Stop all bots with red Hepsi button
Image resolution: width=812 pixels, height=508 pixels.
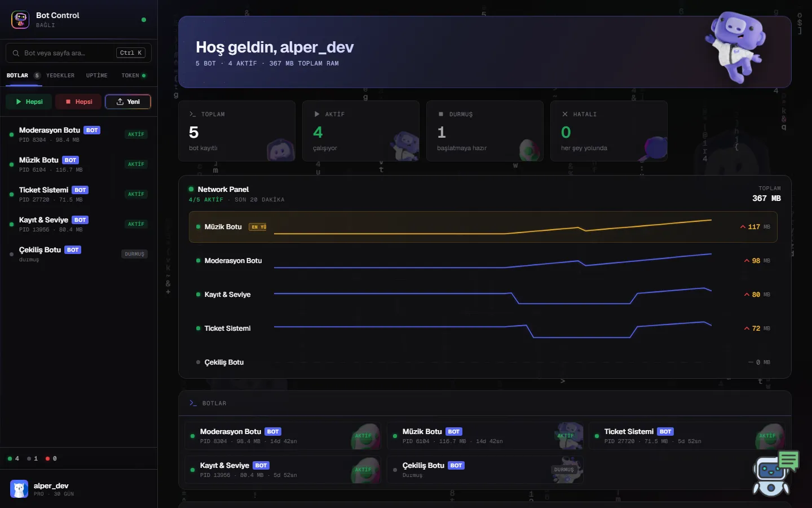pos(78,102)
